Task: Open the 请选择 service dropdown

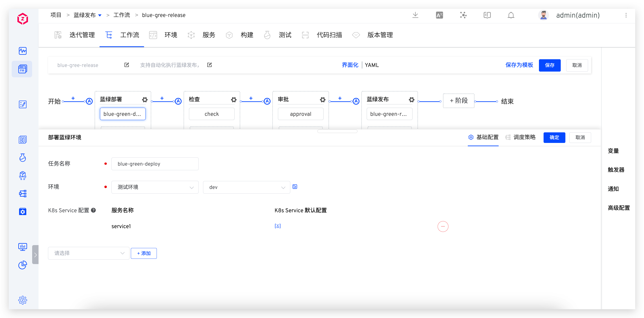Action: point(89,253)
